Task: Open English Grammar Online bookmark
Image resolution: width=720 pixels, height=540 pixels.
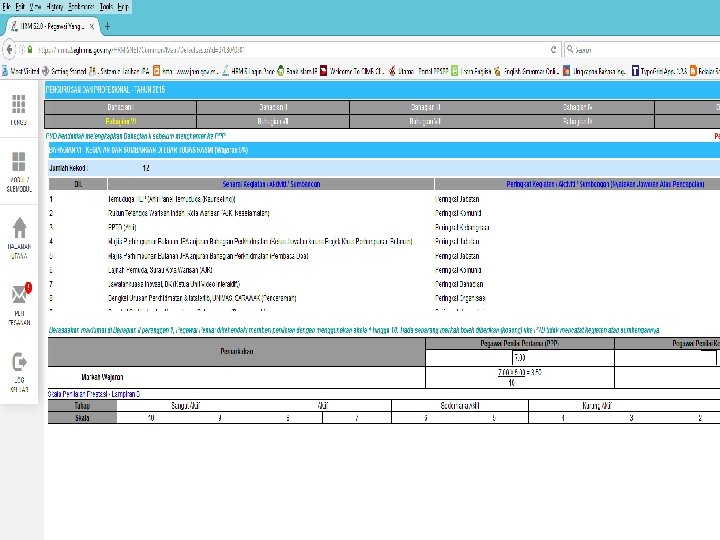Action: tap(526, 71)
